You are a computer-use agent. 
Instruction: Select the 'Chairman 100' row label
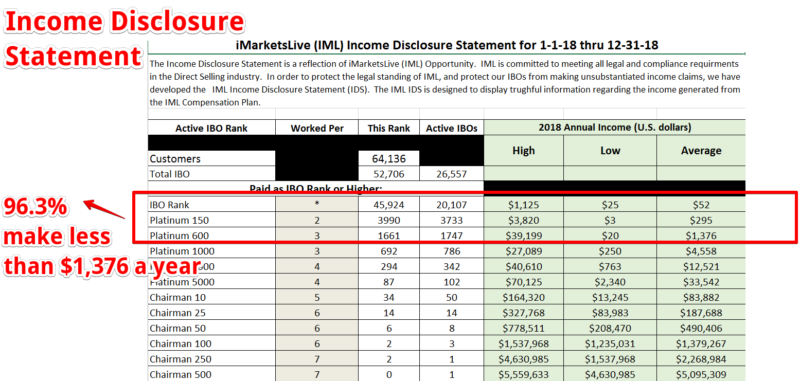click(211, 344)
